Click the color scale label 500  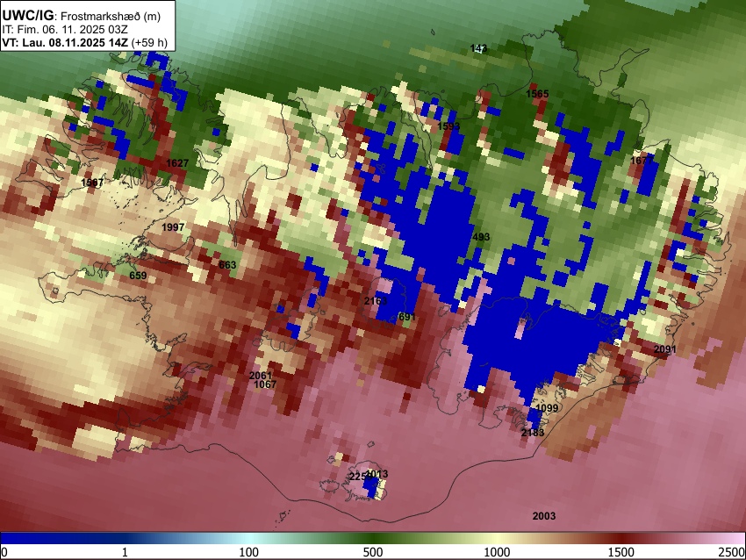(x=373, y=552)
